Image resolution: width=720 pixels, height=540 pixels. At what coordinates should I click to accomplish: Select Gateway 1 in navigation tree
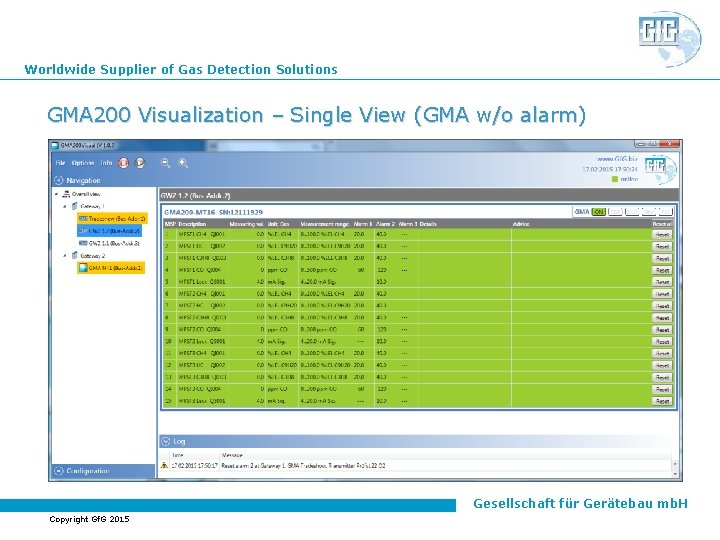(x=92, y=207)
